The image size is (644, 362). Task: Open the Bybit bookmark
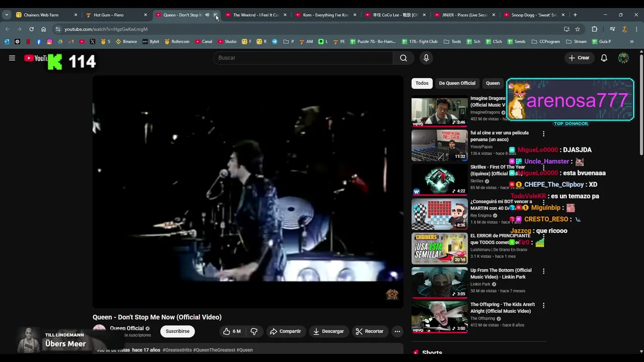tap(151, 42)
